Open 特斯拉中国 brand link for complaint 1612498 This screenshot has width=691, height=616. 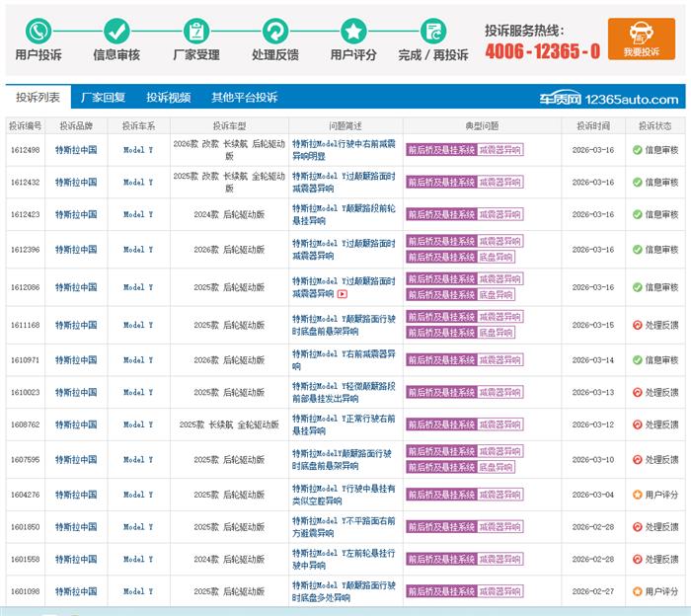75,150
